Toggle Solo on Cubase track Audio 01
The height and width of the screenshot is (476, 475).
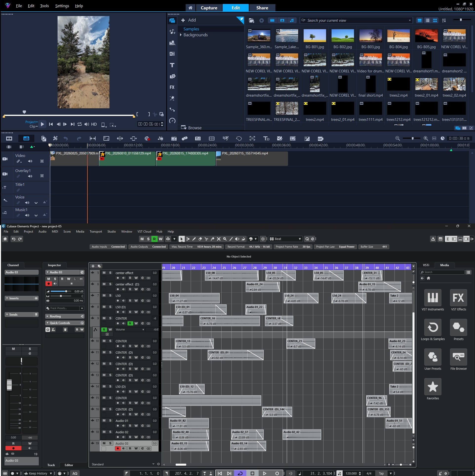110,421
